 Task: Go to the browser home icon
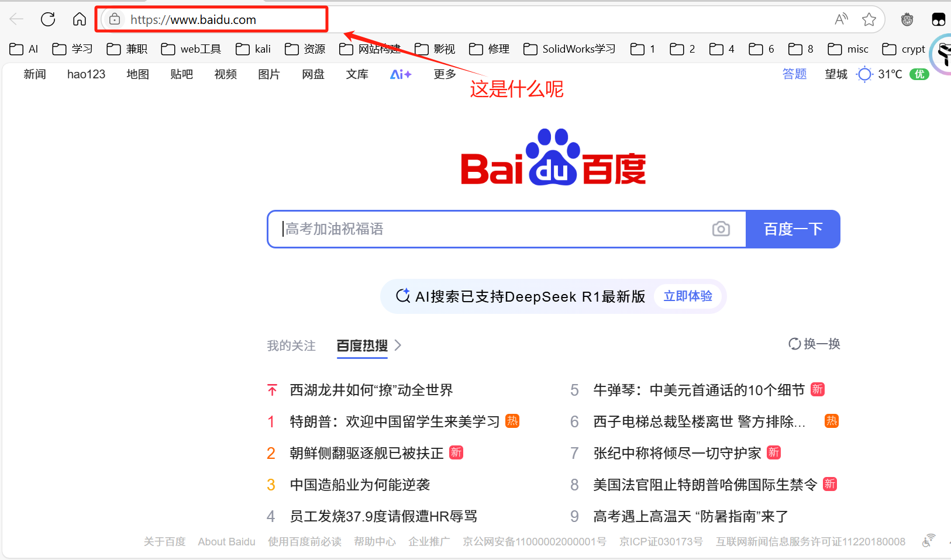(80, 19)
